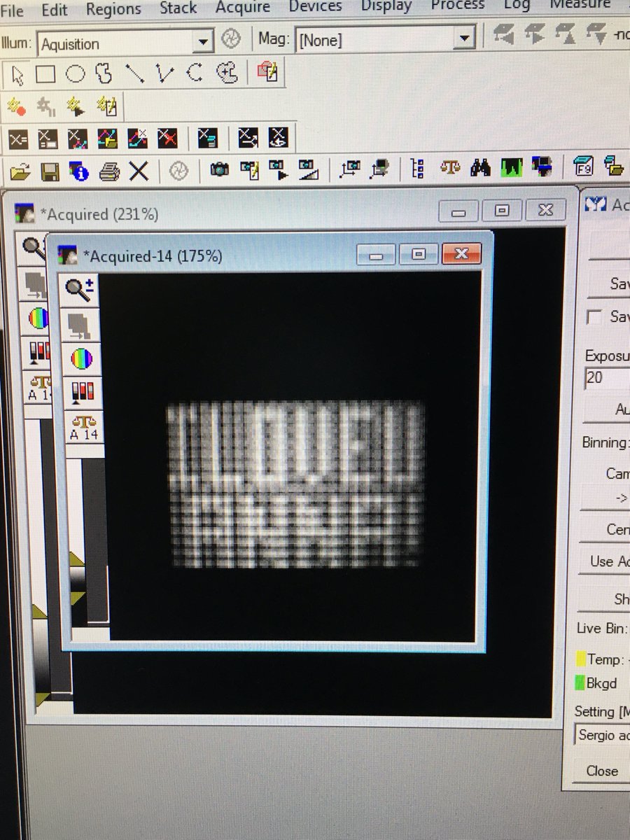This screenshot has height=840, width=630.
Task: Click the Temp status label
Action: pos(605,659)
